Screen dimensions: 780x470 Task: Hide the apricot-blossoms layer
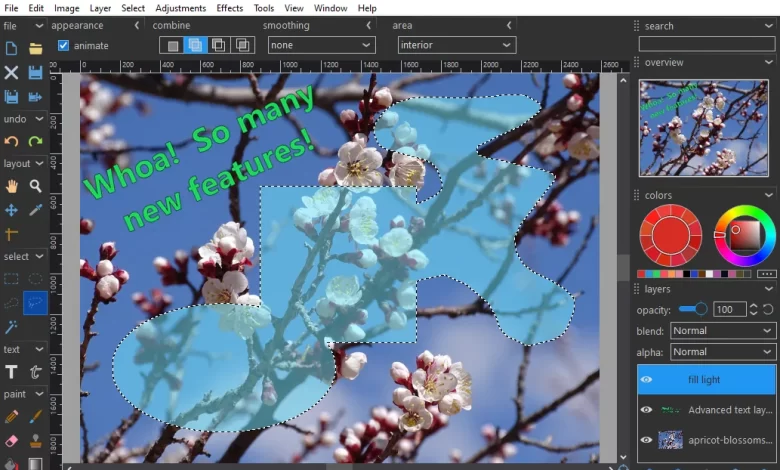646,440
